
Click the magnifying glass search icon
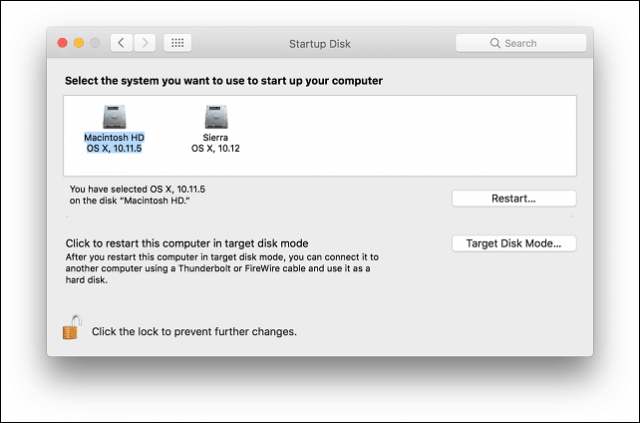[x=495, y=43]
